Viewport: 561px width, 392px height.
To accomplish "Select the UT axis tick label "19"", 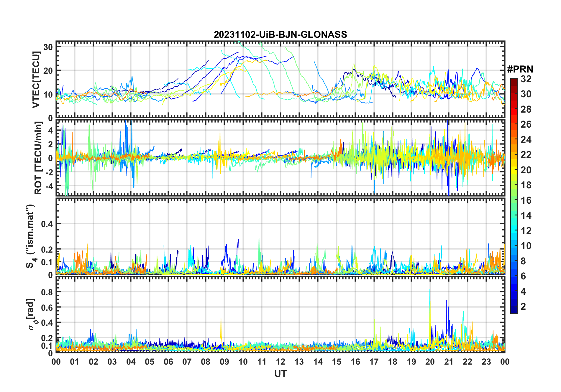I will (x=411, y=362).
